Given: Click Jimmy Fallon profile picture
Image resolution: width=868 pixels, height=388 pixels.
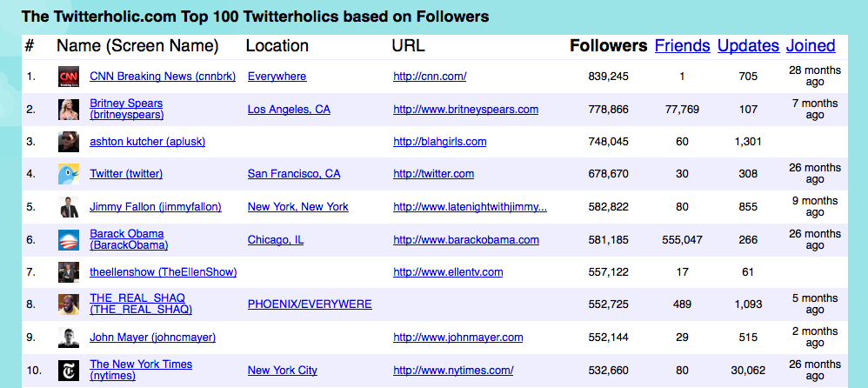Looking at the screenshot, I should [x=69, y=206].
